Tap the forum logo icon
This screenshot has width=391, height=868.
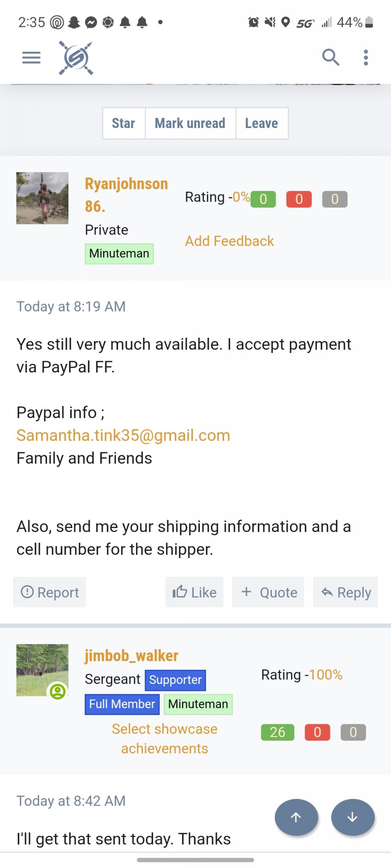[76, 58]
